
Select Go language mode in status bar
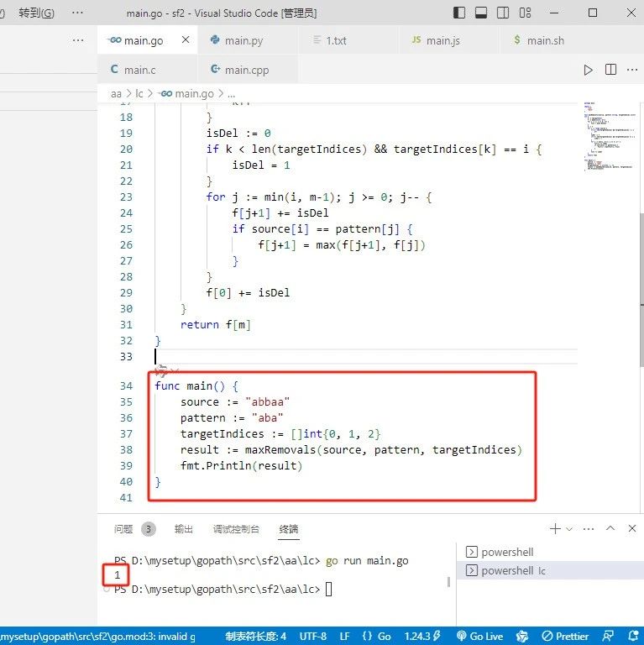coord(377,637)
